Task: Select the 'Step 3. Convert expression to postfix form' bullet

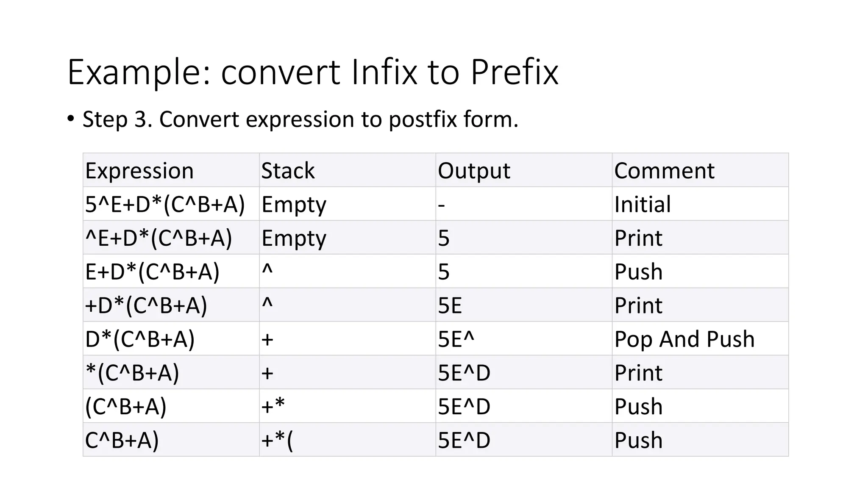Action: pyautogui.click(x=300, y=119)
